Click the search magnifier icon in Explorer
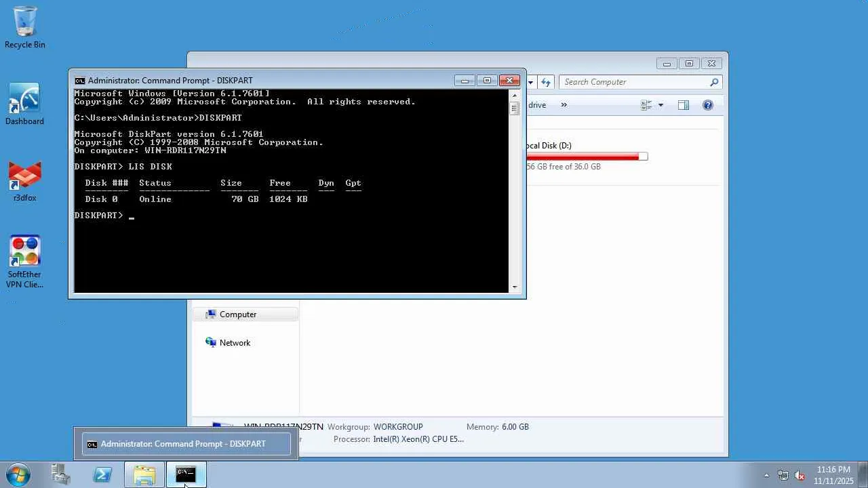The image size is (868, 488). [x=714, y=82]
